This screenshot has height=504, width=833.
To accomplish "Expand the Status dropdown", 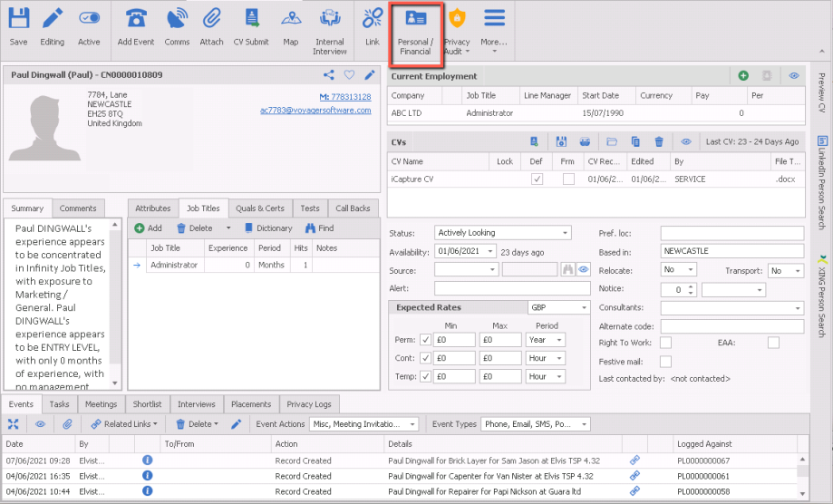I will (565, 233).
